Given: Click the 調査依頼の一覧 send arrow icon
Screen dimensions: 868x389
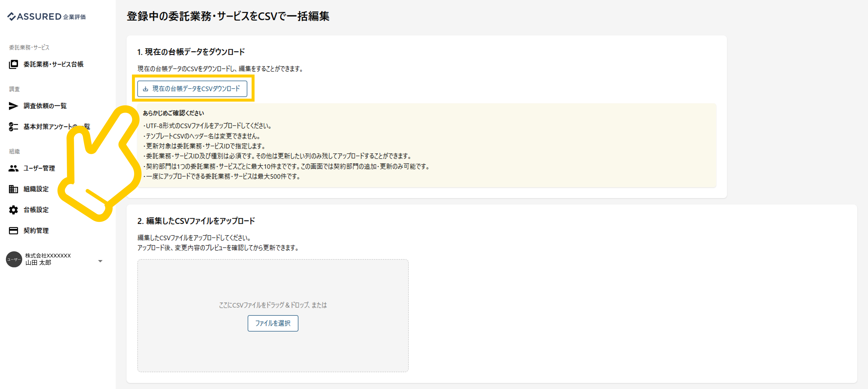Looking at the screenshot, I should pos(13,106).
